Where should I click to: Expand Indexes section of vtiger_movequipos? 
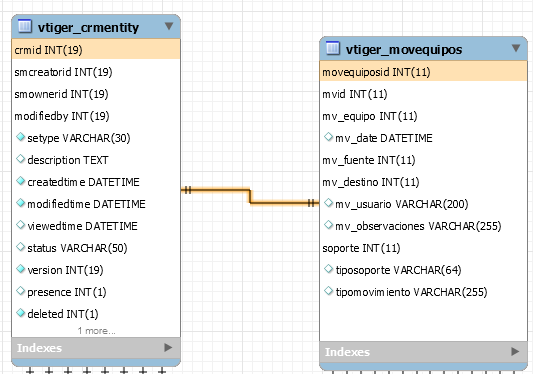pyautogui.click(x=515, y=352)
